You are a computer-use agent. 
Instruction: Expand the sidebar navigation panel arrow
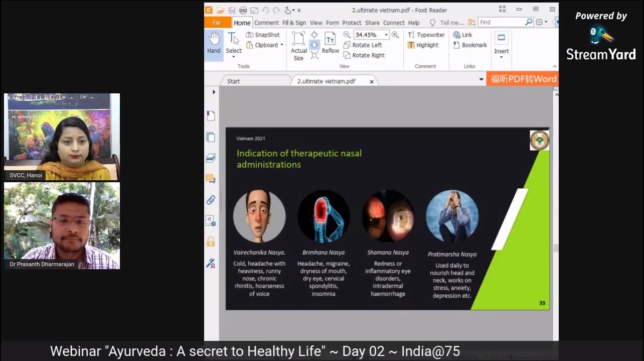214,92
